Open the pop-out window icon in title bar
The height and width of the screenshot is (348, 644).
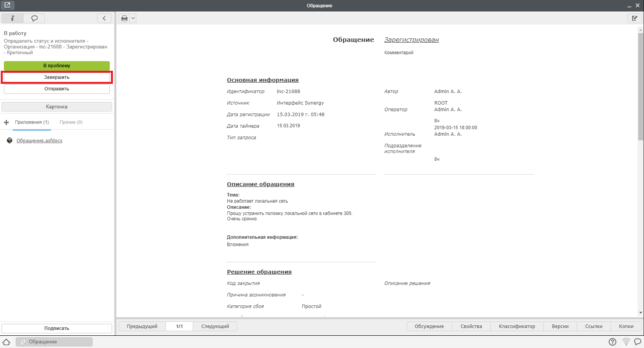click(x=7, y=5)
